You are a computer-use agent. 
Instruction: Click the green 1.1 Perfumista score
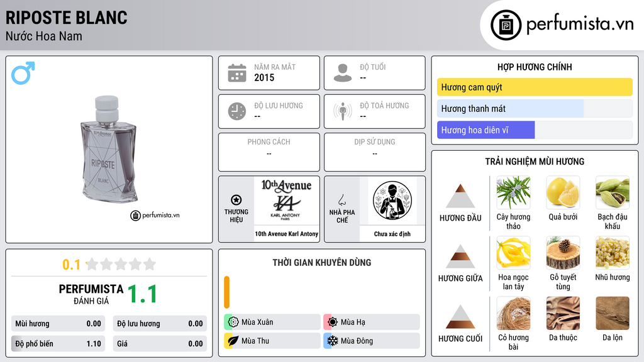point(142,294)
